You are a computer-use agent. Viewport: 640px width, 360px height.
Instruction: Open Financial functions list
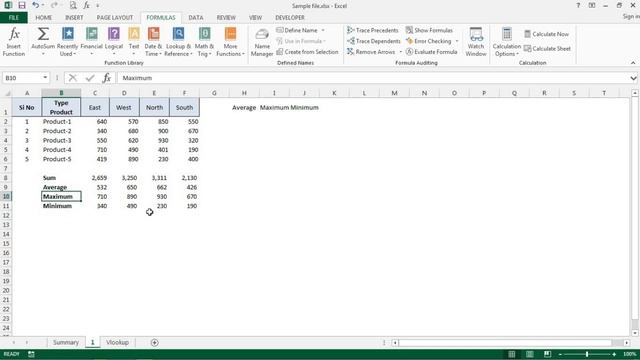(91, 42)
